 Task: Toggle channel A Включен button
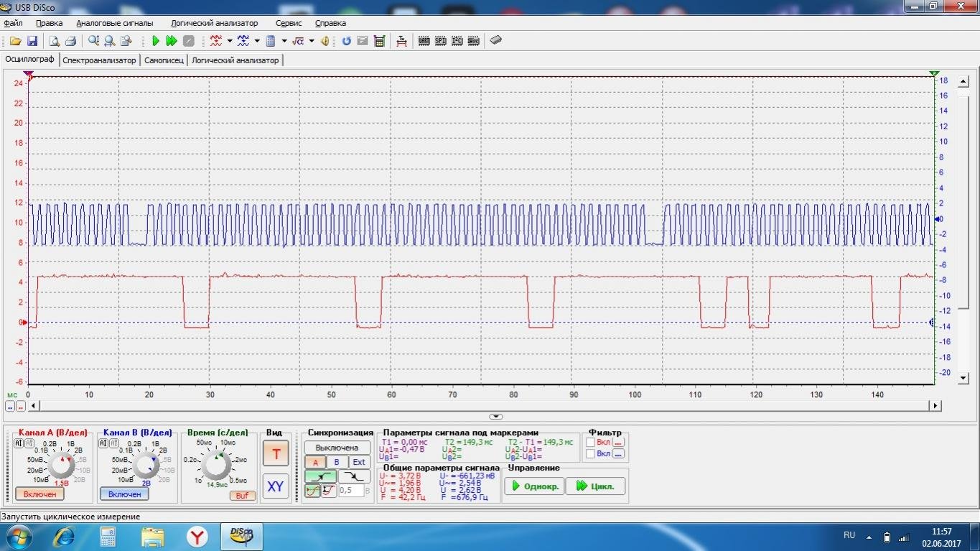coord(39,494)
